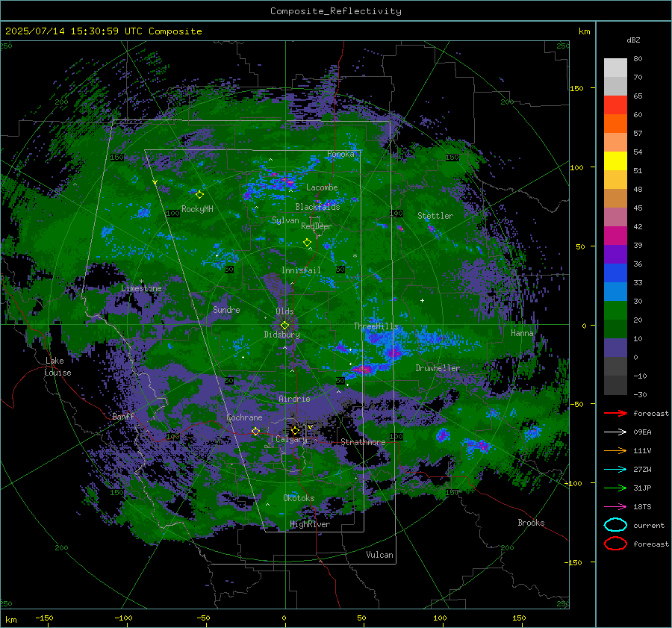Click the yellow diamond marker under Cochrane
This screenshot has width=672, height=628.
(255, 431)
